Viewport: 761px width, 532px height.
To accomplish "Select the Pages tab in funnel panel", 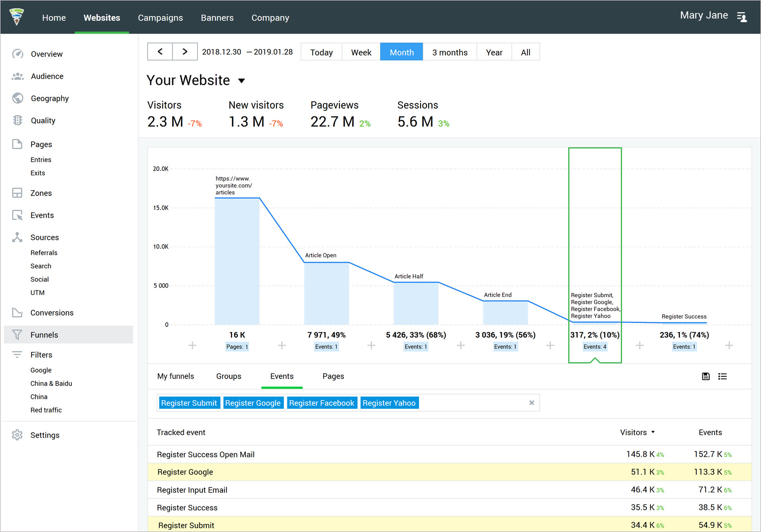I will 333,376.
